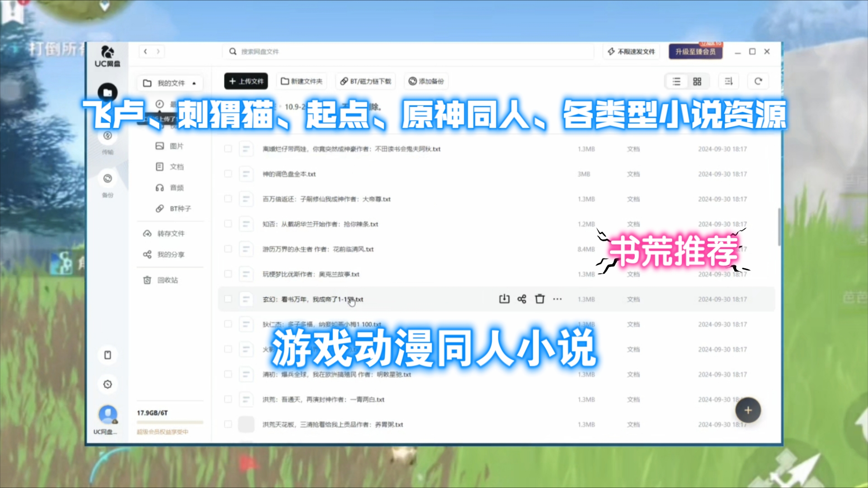Tick checkbox for 百万倍返还 file
The width and height of the screenshot is (868, 488).
pyautogui.click(x=228, y=199)
